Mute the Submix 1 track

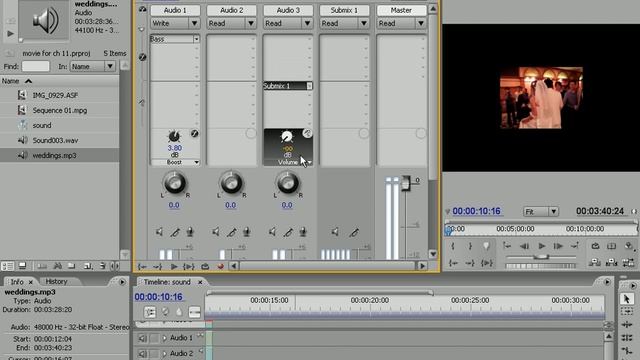pyautogui.click(x=335, y=232)
